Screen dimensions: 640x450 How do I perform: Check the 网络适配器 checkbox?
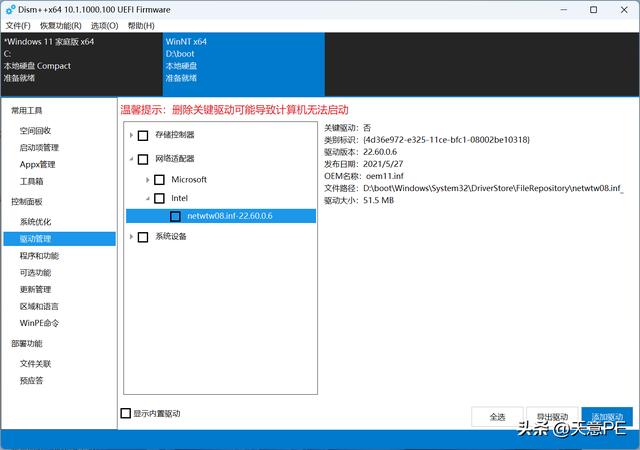pos(143,159)
